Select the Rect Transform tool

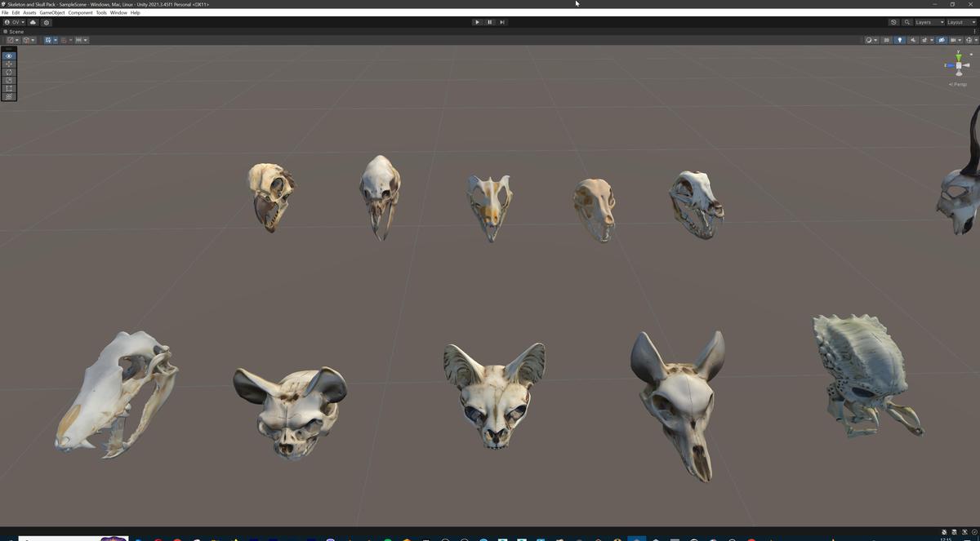tap(8, 88)
